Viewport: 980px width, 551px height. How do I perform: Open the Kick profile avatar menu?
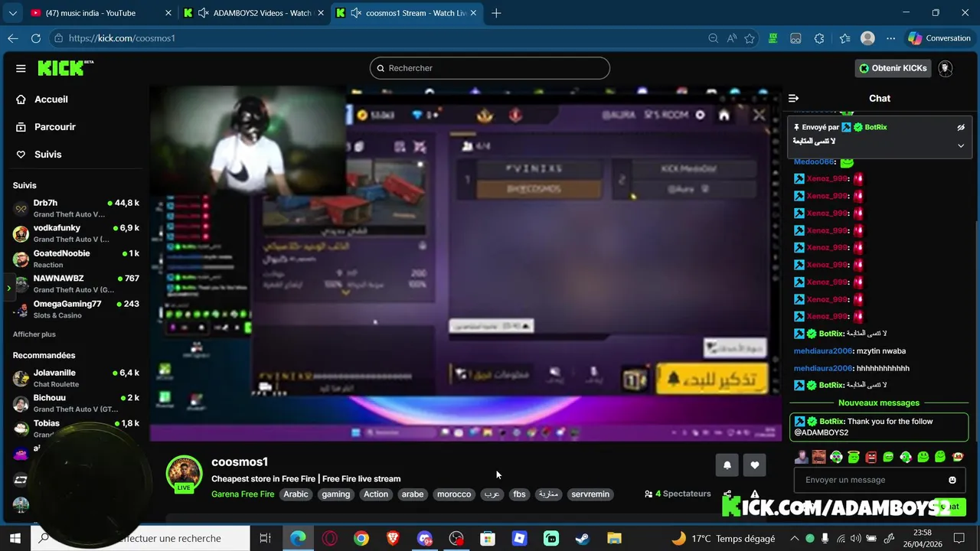tap(946, 68)
